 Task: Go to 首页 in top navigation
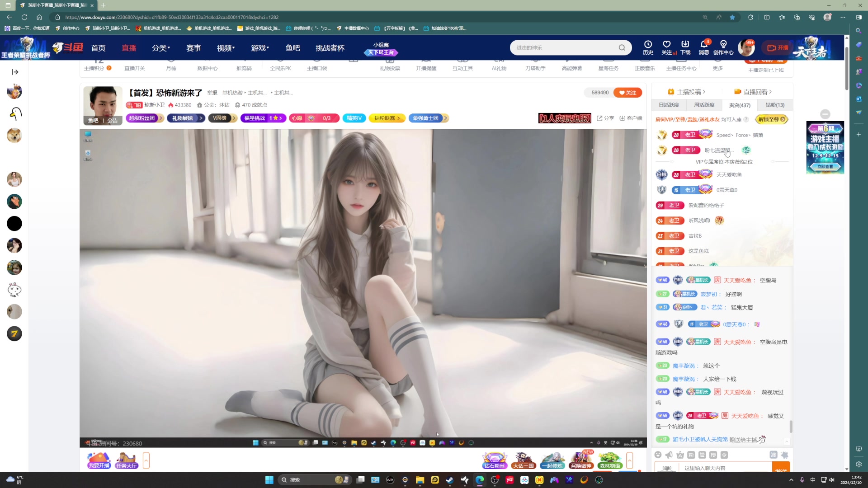(98, 48)
